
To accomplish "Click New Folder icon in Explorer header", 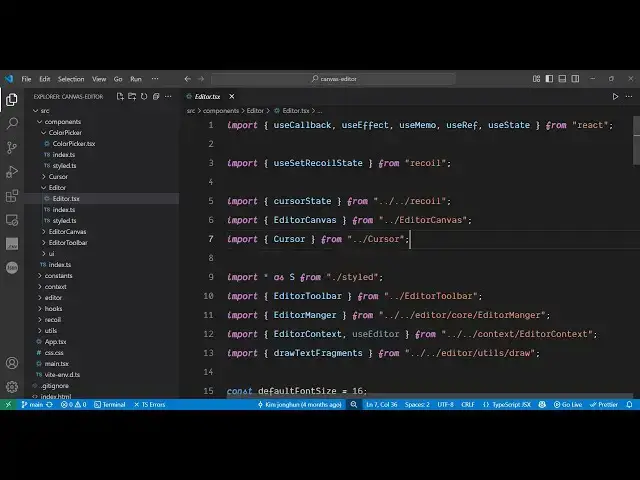I will (x=132, y=96).
